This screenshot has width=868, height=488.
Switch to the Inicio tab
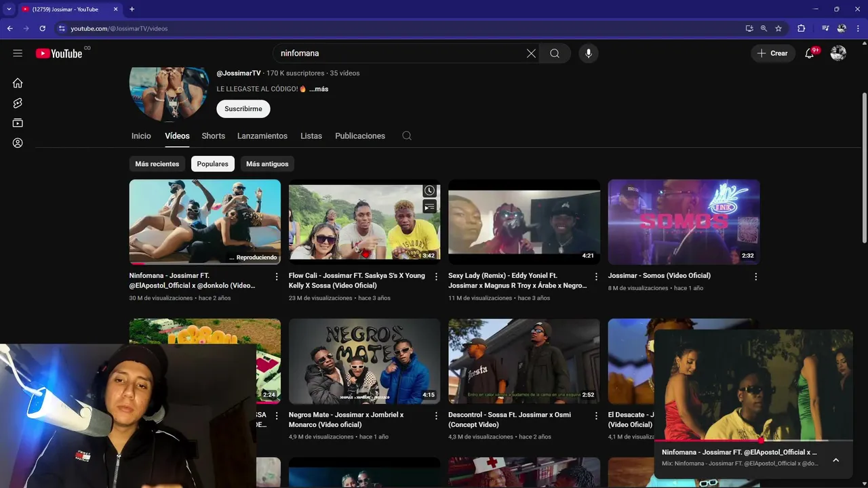click(x=141, y=136)
